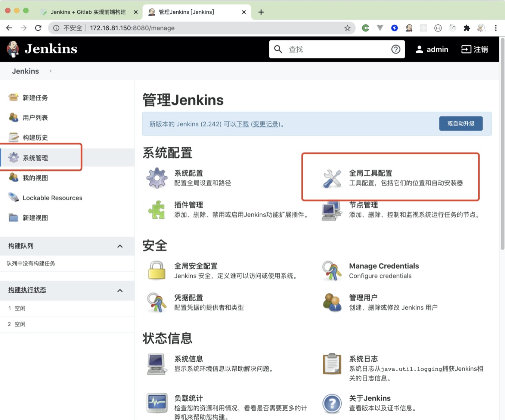The height and width of the screenshot is (420, 505).
Task: Click the 负载统计 monitor graph icon
Action: click(157, 403)
